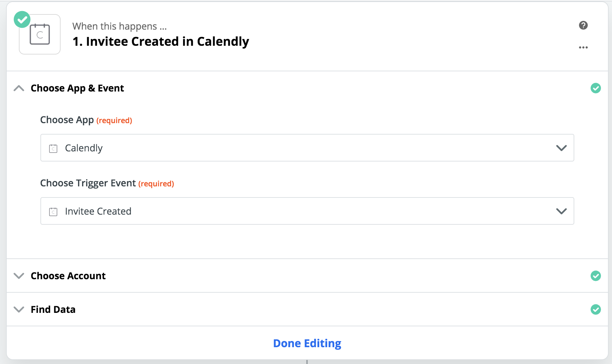Select the Invitee Created in Calendly step title

(161, 41)
